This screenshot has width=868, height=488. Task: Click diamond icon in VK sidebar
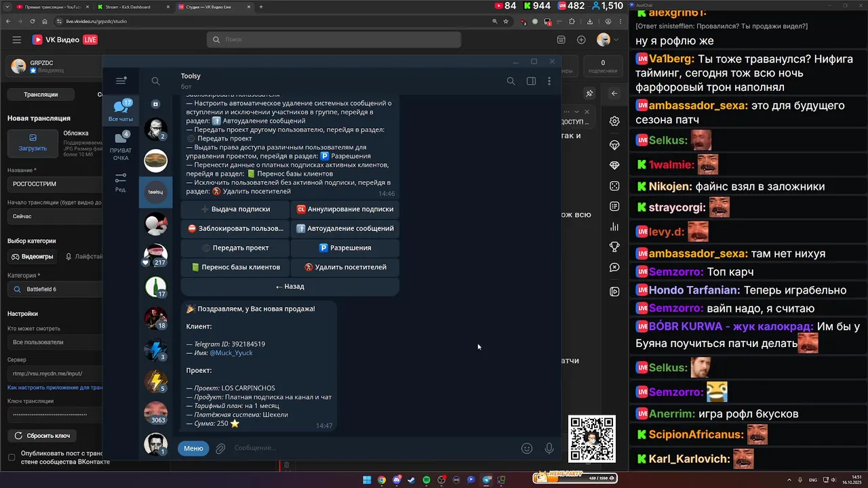[x=614, y=166]
